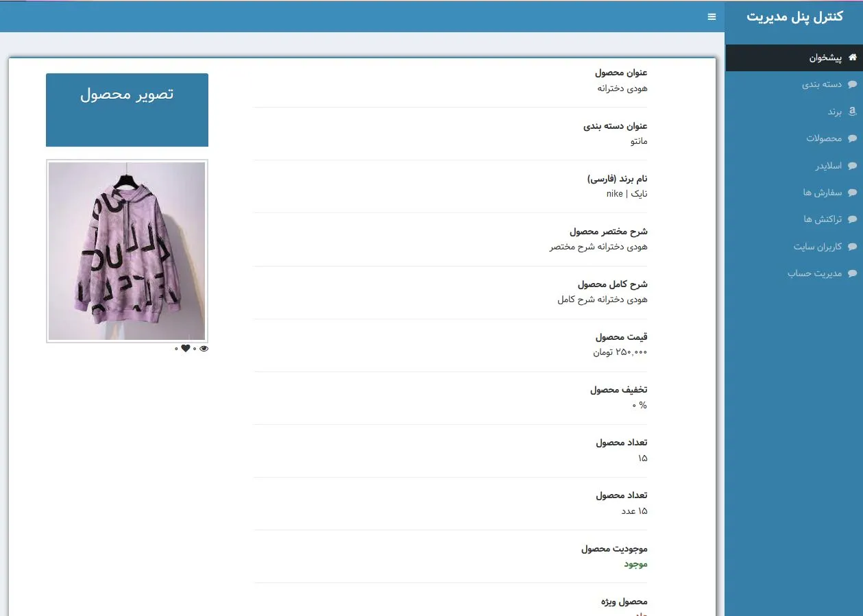863x616 pixels.
Task: Click the category value مانتو
Action: pyautogui.click(x=638, y=141)
